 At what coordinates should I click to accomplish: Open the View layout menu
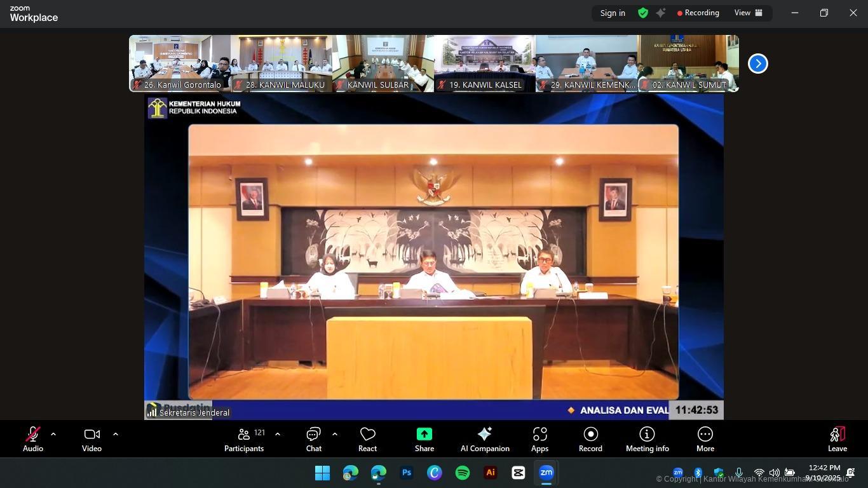749,13
